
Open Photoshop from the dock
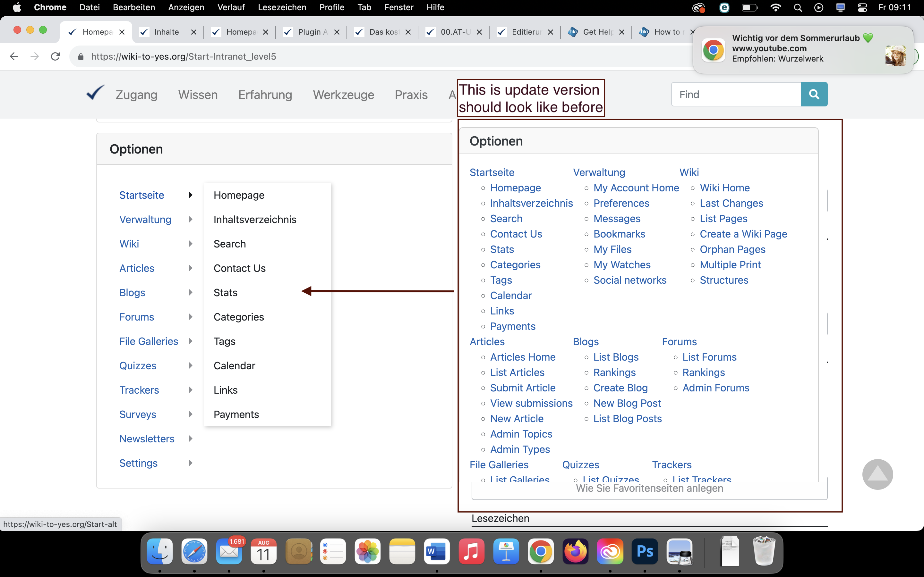[645, 551]
